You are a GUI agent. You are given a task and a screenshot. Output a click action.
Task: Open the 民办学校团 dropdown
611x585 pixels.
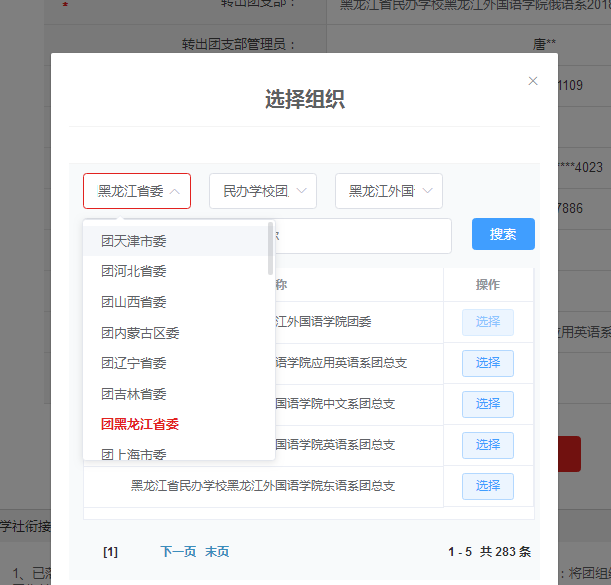pyautogui.click(x=263, y=191)
